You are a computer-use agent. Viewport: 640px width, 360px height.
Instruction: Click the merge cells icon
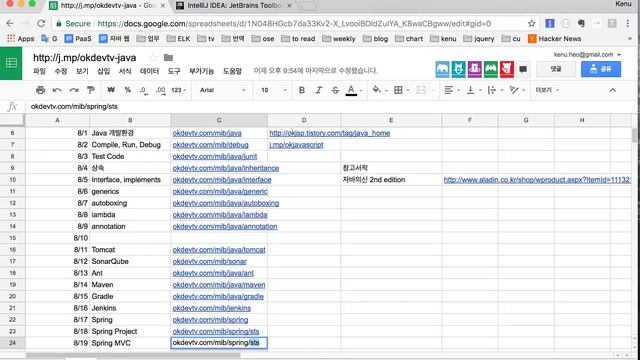tap(421, 90)
